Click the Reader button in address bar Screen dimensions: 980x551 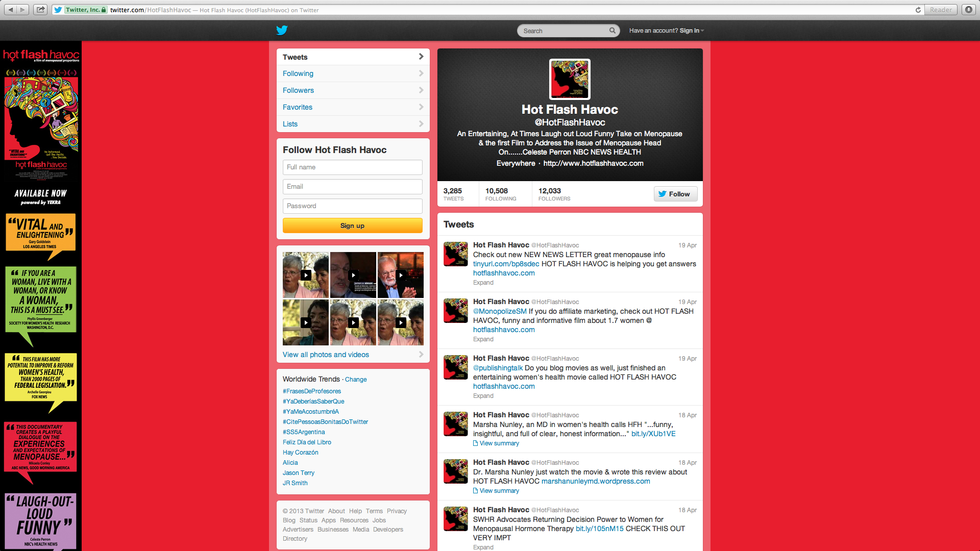(x=941, y=10)
